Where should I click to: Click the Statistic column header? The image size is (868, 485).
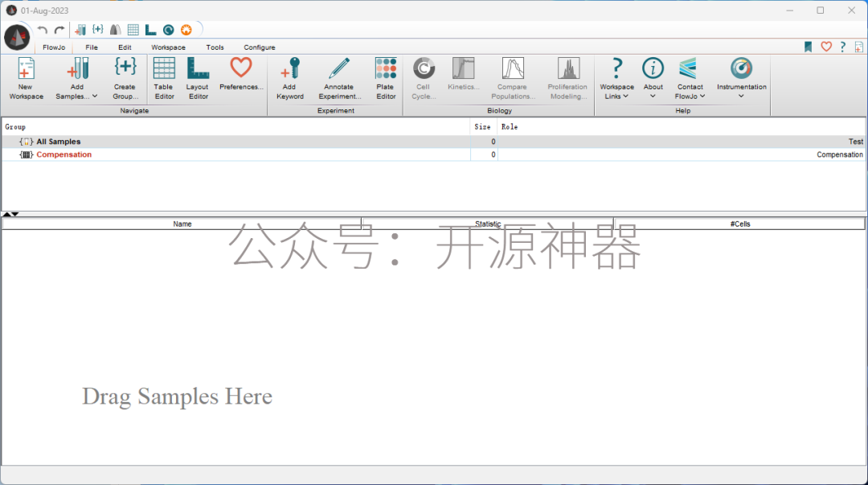[488, 224]
